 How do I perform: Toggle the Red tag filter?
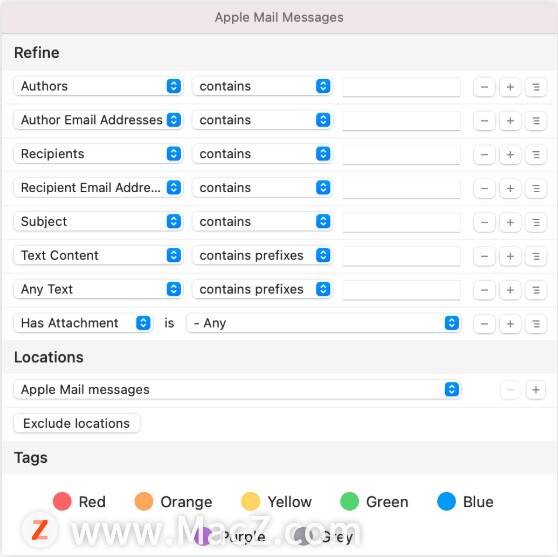pos(79,501)
